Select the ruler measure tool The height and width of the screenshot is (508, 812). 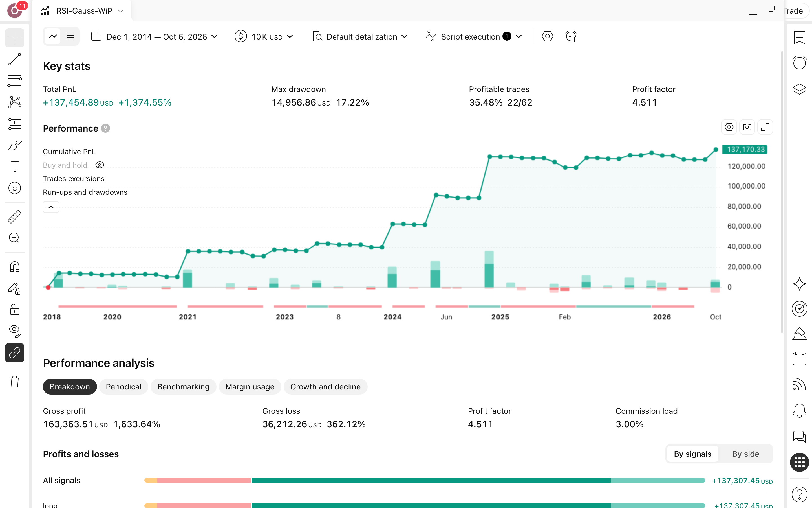tap(15, 216)
